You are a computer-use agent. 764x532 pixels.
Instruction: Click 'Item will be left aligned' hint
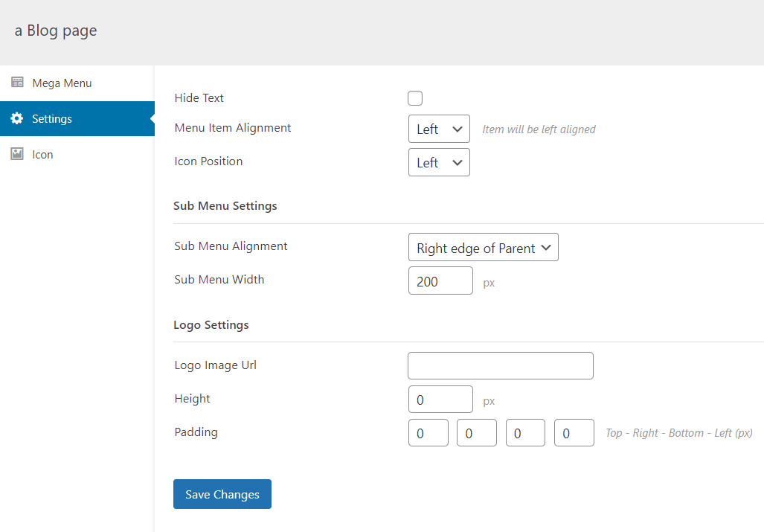[x=539, y=129]
